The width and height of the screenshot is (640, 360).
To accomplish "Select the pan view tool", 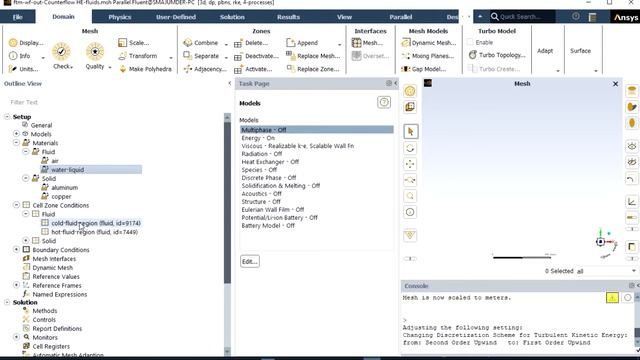I will click(x=410, y=164).
